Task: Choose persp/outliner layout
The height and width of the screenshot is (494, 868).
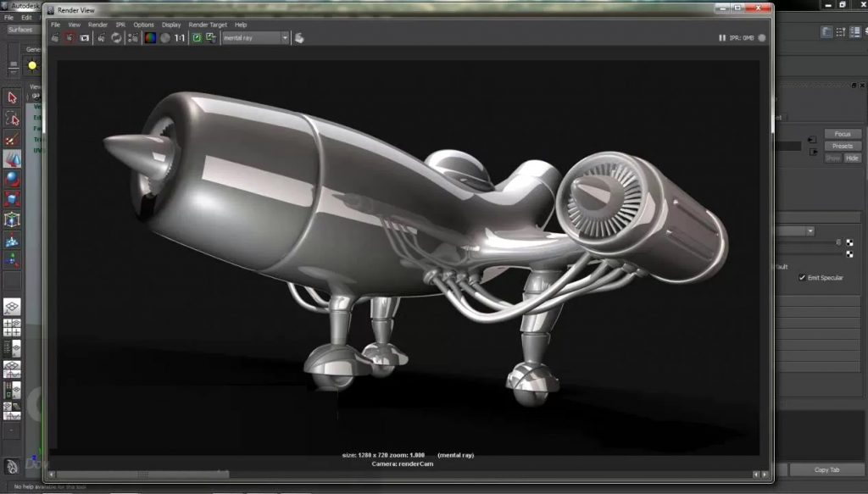Action: pos(12,348)
